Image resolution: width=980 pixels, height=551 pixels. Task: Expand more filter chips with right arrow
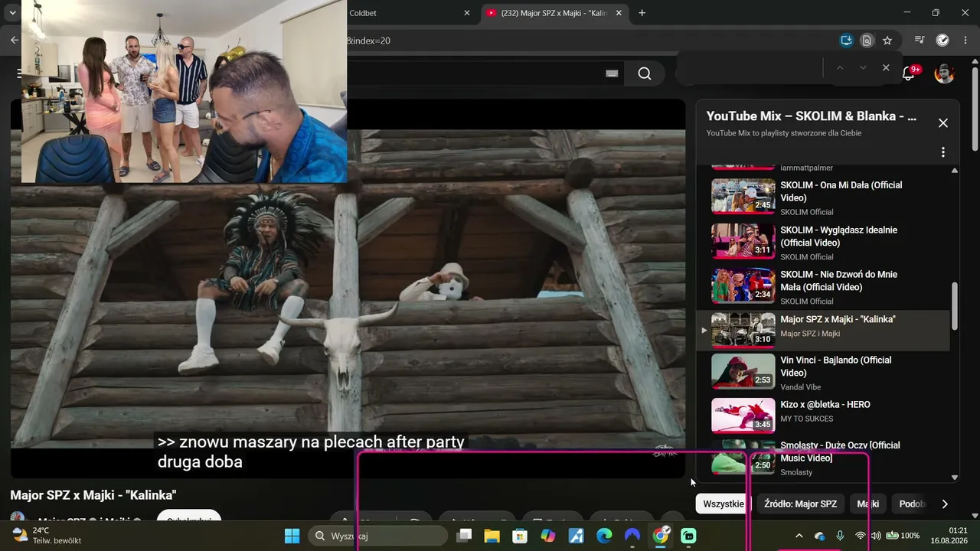pyautogui.click(x=945, y=504)
